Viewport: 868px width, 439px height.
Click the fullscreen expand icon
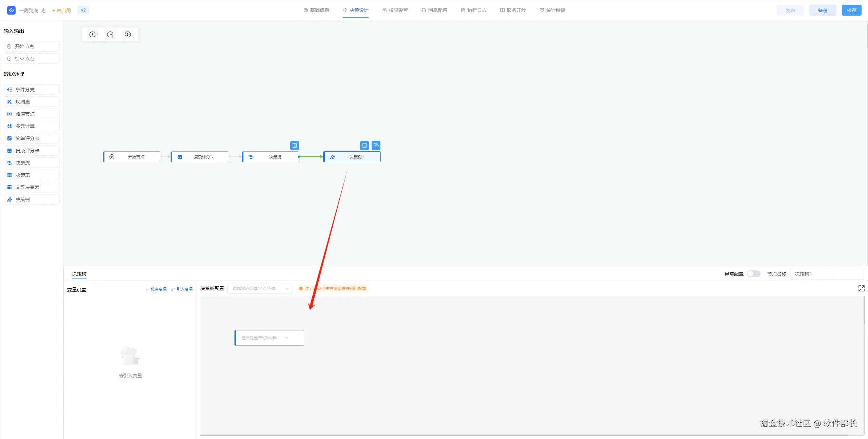861,288
